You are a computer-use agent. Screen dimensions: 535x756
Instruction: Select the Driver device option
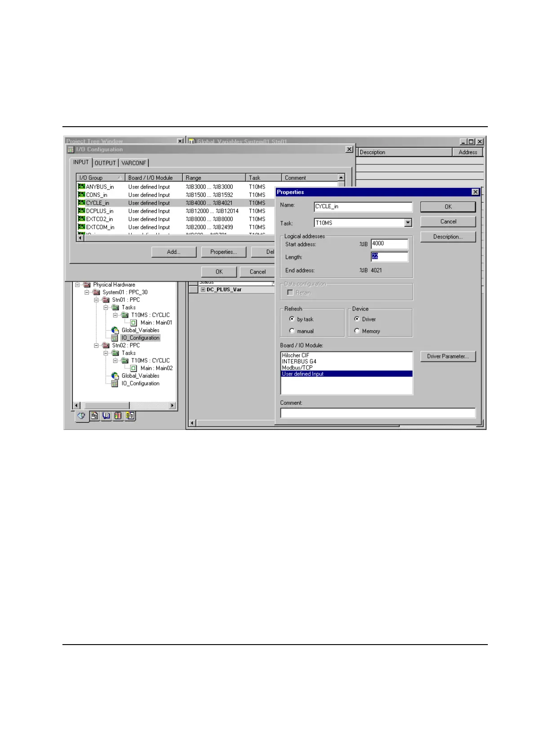tap(357, 319)
